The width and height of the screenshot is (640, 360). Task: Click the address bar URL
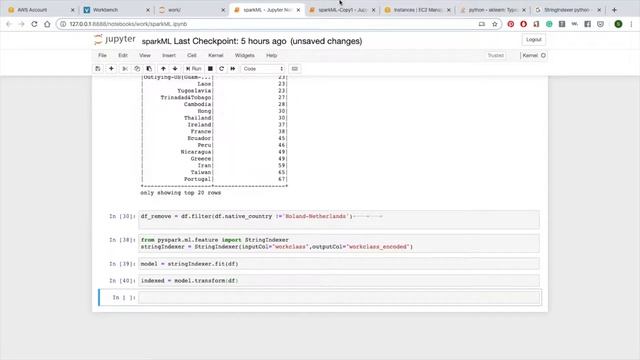(128, 24)
